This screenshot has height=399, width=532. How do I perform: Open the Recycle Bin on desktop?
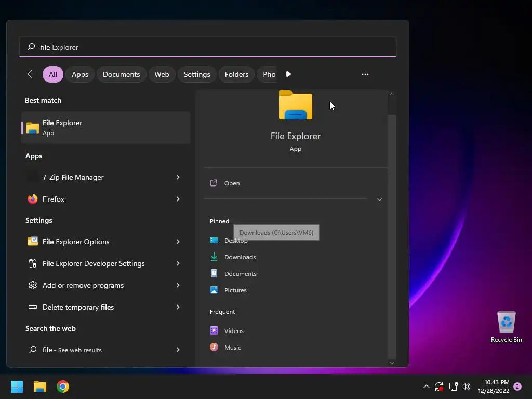point(506,327)
